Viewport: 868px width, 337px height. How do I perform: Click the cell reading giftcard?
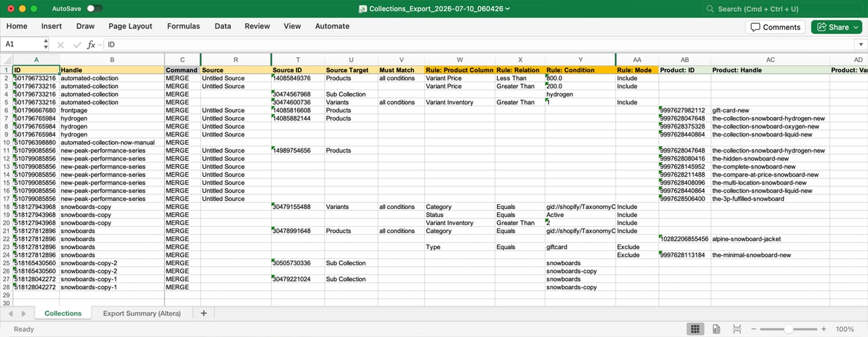[x=580, y=247]
